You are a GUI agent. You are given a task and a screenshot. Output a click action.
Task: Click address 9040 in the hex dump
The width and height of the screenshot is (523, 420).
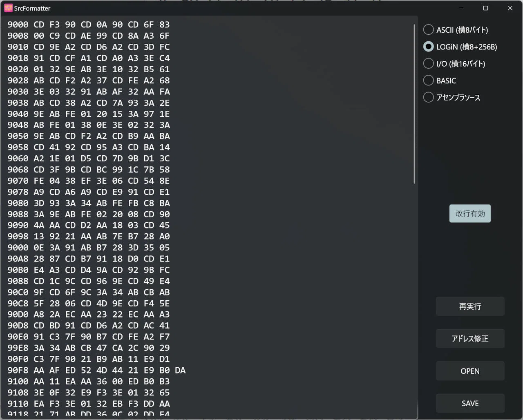click(18, 114)
